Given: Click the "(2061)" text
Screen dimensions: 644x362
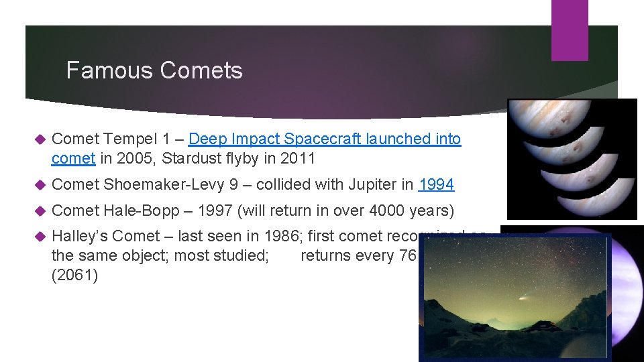Looking at the screenshot, I should tap(74, 275).
